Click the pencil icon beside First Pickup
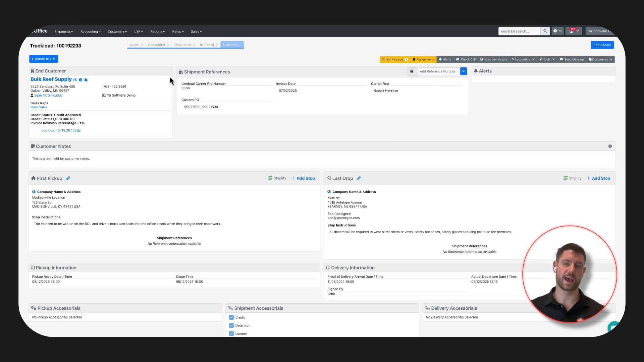Screen dimensions: 644x362 click(68, 178)
